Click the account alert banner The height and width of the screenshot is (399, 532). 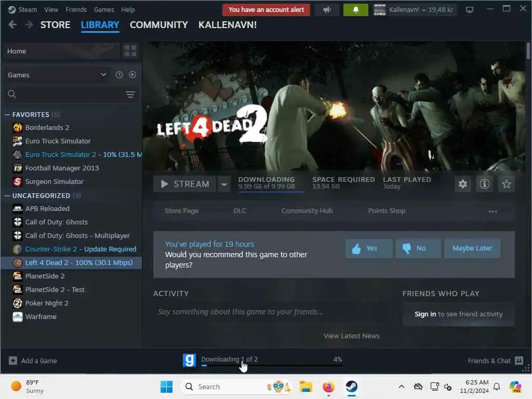pyautogui.click(x=266, y=10)
